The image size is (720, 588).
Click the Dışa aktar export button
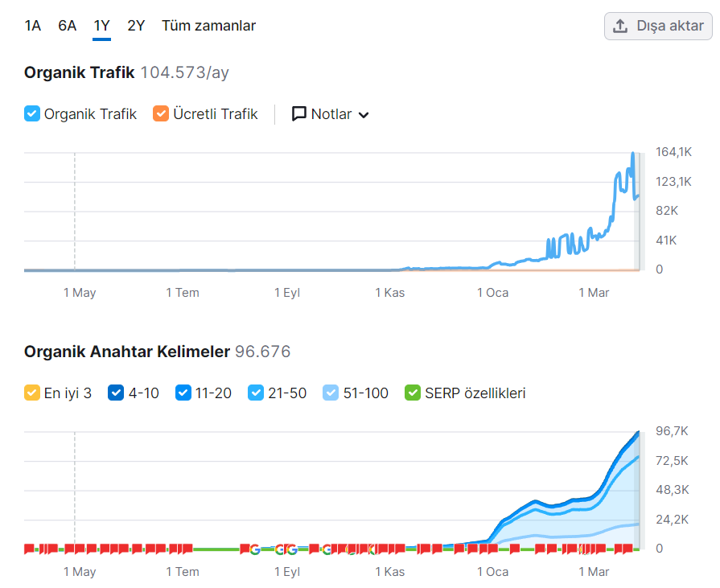point(658,27)
